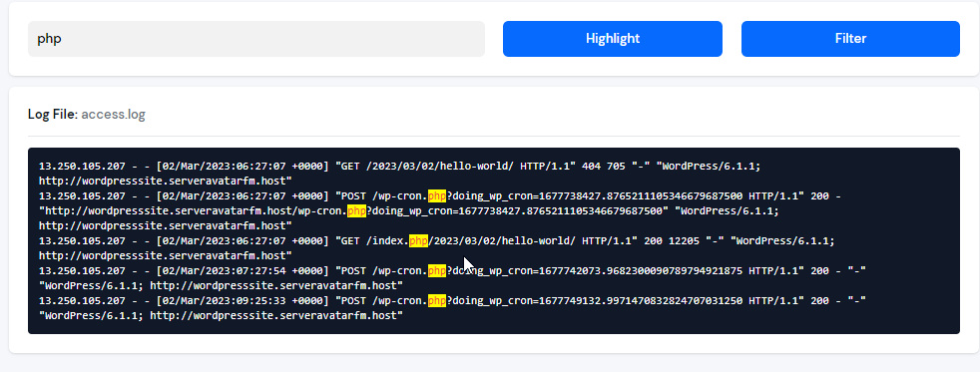980x372 pixels.
Task: Click highlighted "php" in the quoted referrer URL
Action: (x=357, y=211)
